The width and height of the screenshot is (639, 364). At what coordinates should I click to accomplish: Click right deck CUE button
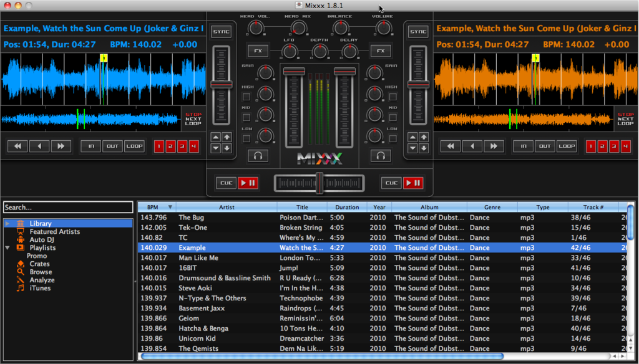[391, 183]
